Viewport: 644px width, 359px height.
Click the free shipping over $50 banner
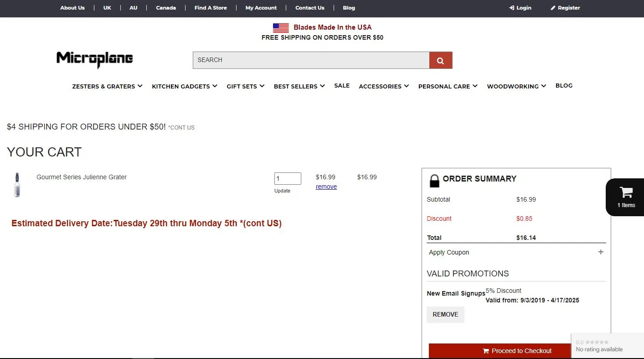(x=322, y=37)
